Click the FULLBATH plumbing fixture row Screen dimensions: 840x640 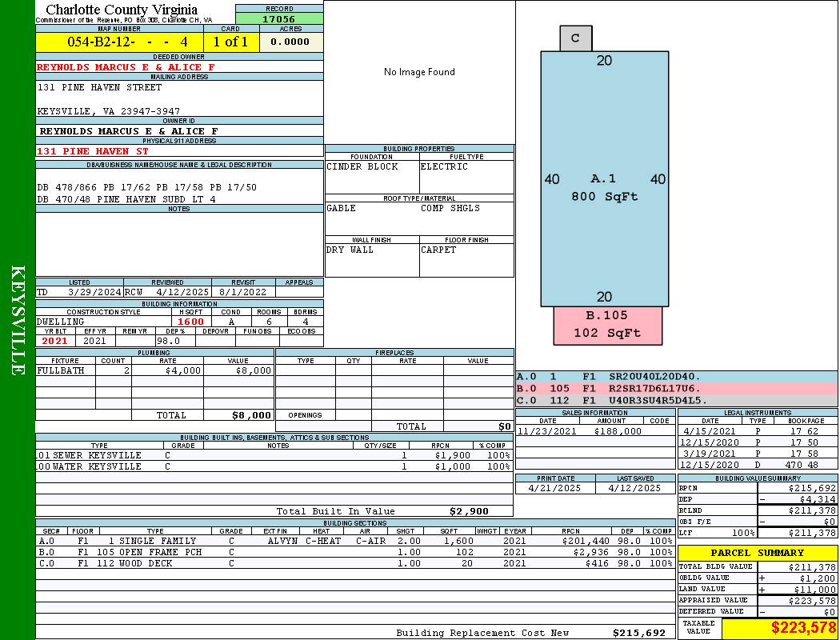(x=154, y=371)
